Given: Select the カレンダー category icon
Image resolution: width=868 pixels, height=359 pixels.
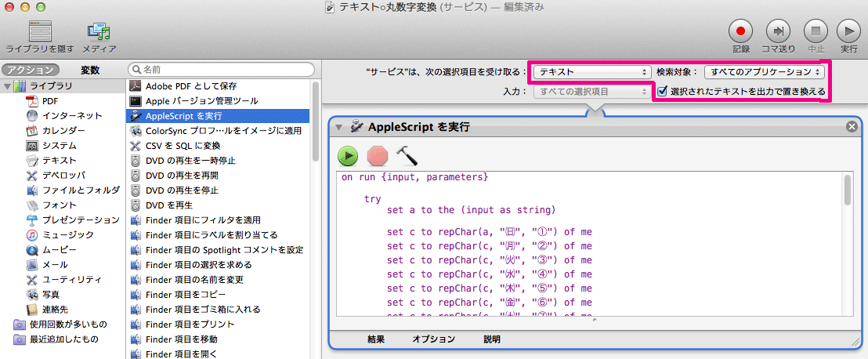Looking at the screenshot, I should (x=32, y=131).
